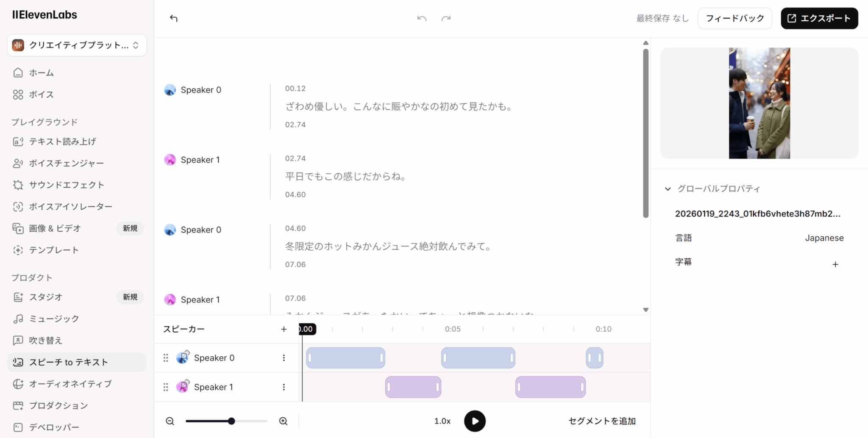Open the クリエイティブプラット workspace dropdown
Screen dimensions: 868x438
pyautogui.click(x=77, y=45)
